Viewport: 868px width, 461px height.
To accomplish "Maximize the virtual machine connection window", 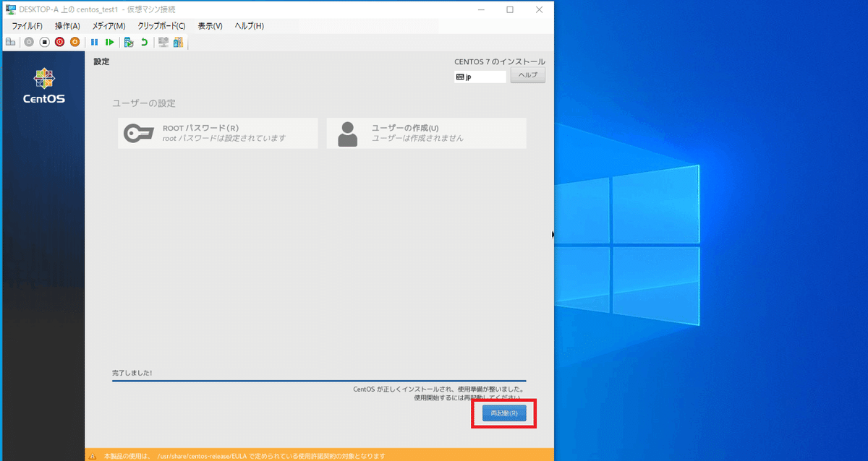I will (510, 9).
